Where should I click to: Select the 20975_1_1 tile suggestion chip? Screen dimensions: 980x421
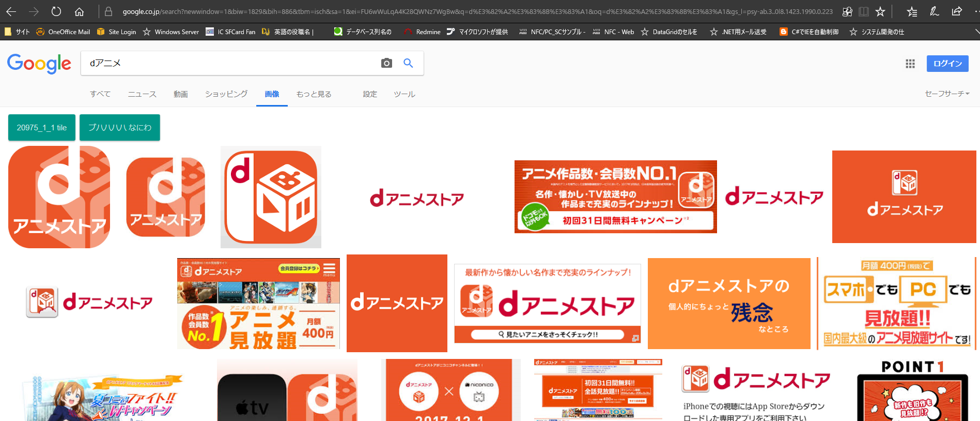(42, 128)
